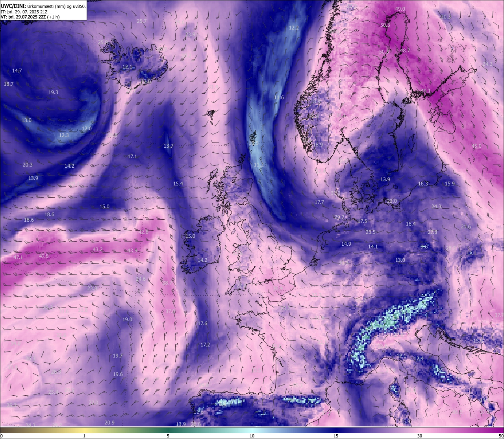Click the 19.0 value label
This screenshot has height=439, width=504.
tap(127, 320)
